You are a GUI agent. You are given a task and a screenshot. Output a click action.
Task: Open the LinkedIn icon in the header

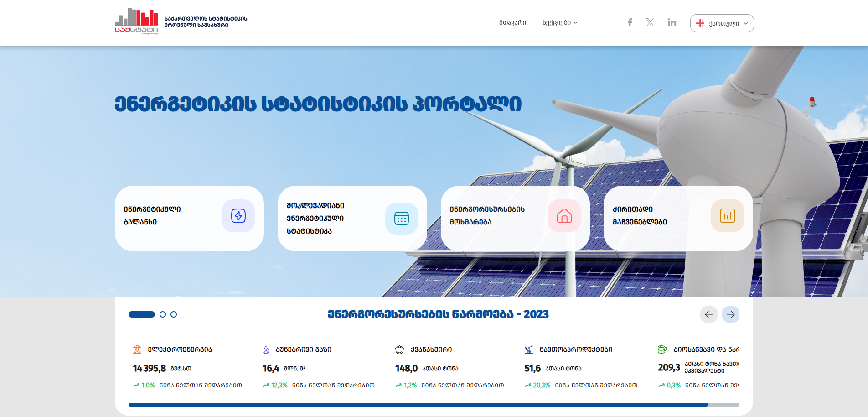point(672,22)
